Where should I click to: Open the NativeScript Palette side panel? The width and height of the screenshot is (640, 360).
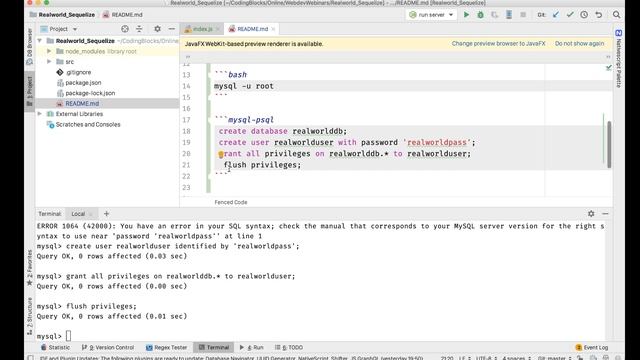pos(618,59)
